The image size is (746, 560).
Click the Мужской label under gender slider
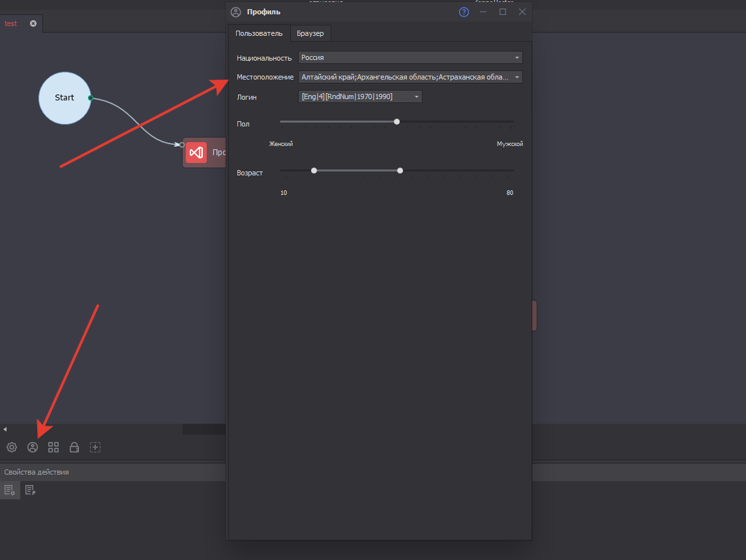pyautogui.click(x=510, y=143)
